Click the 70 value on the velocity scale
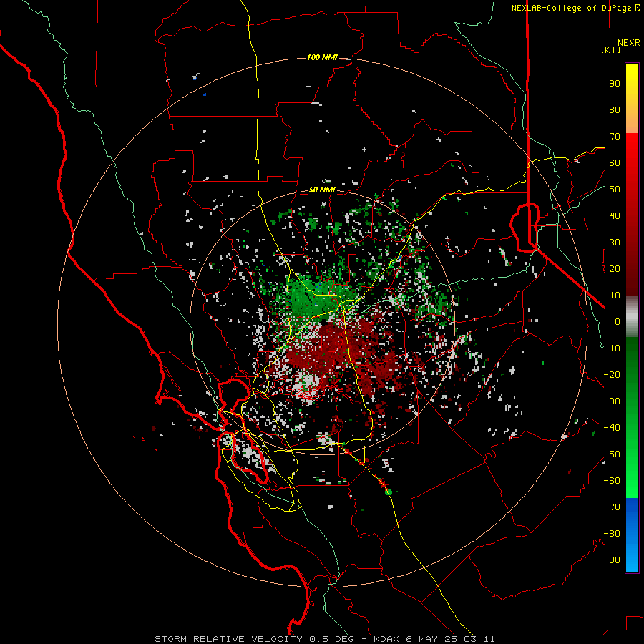The image size is (644, 644). tap(615, 137)
